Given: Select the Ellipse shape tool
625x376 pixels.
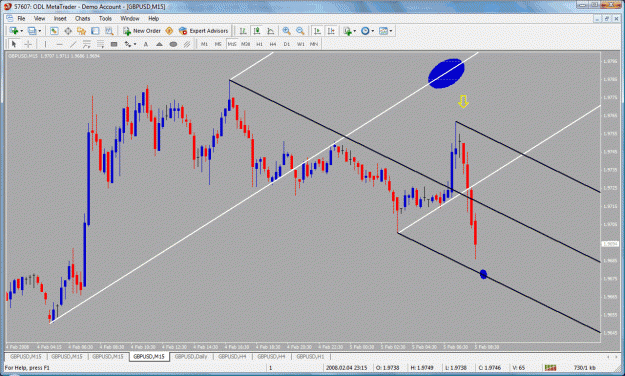Looking at the screenshot, I should tap(173, 44).
